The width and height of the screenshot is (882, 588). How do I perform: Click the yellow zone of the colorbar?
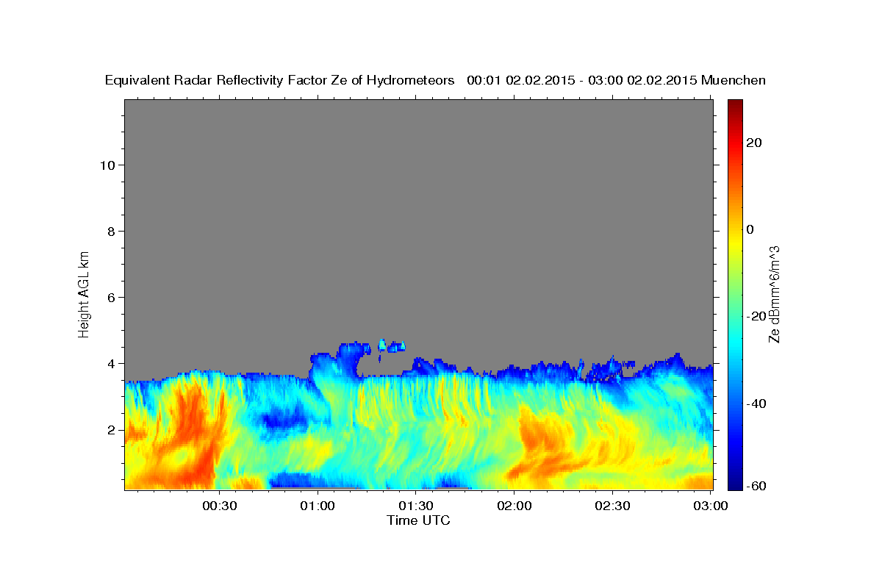pyautogui.click(x=735, y=243)
